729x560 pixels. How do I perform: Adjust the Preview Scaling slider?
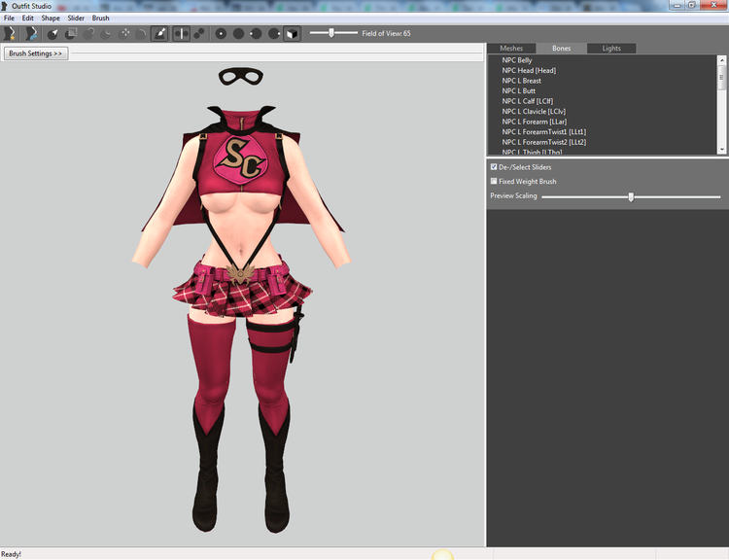pyautogui.click(x=631, y=196)
